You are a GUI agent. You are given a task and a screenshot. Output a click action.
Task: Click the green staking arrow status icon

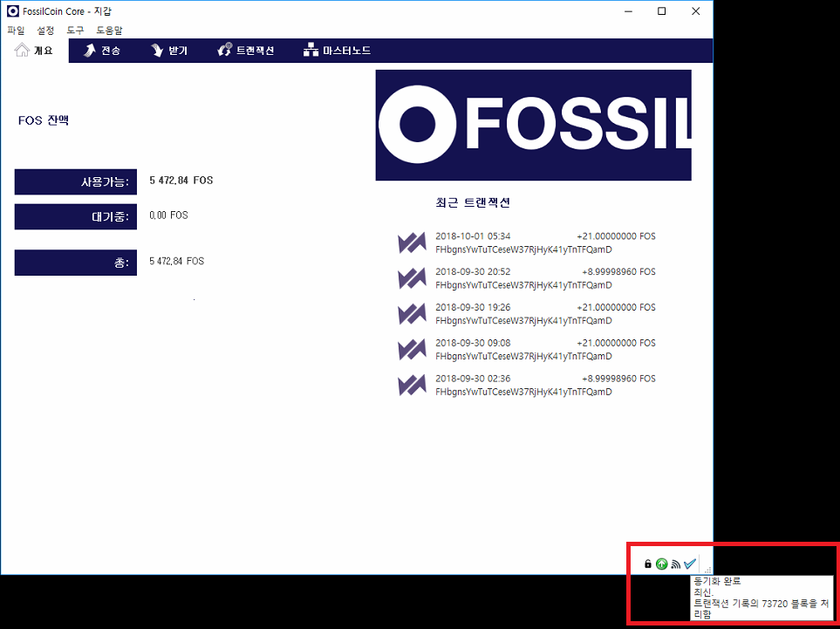tap(661, 564)
